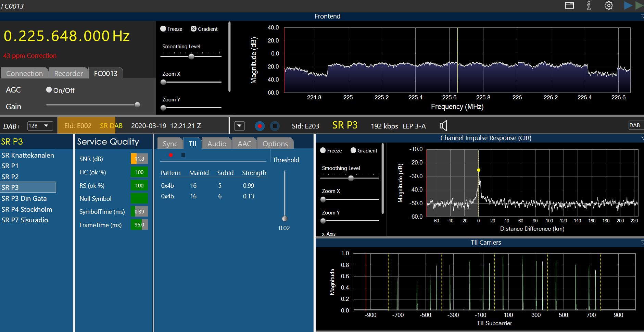644x332 pixels.
Task: Open the Recorder tab
Action: click(x=68, y=73)
